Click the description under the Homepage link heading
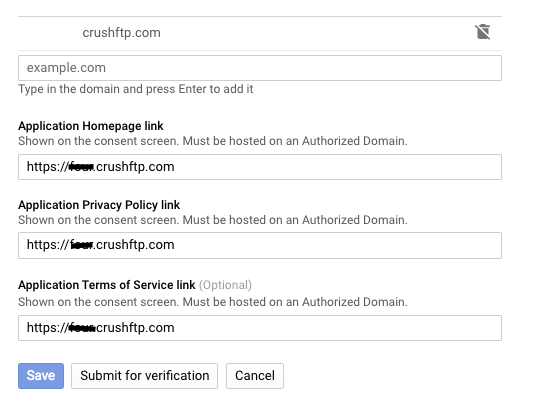 tap(213, 141)
